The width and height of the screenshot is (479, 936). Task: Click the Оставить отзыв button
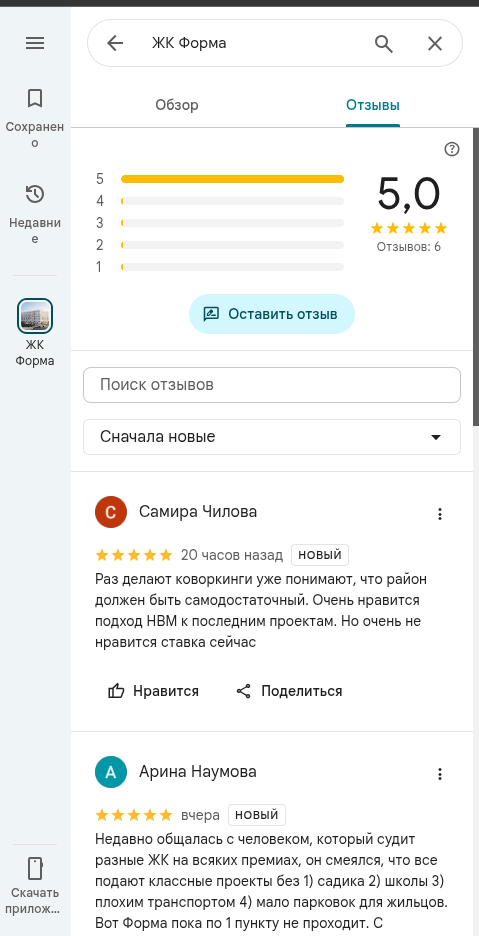[x=272, y=314]
